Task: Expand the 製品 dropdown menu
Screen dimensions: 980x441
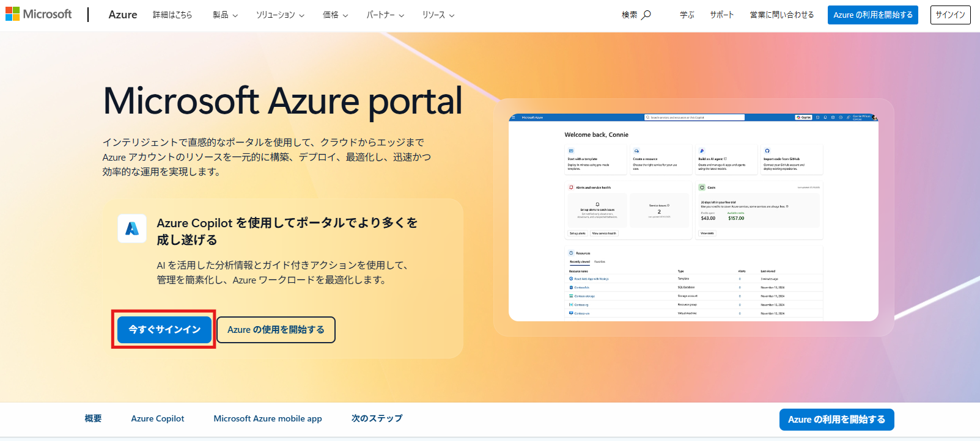Action: point(225,15)
